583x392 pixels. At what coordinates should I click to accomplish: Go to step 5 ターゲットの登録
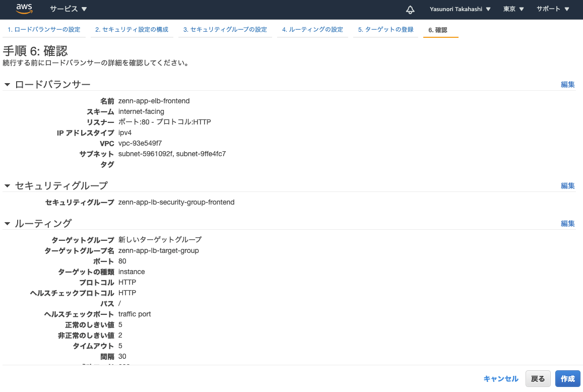coord(385,29)
